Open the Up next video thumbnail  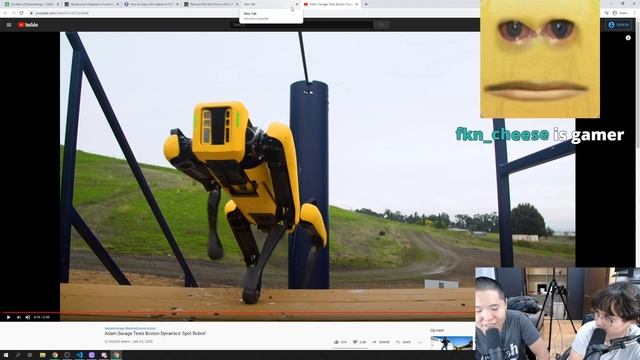coord(451,343)
